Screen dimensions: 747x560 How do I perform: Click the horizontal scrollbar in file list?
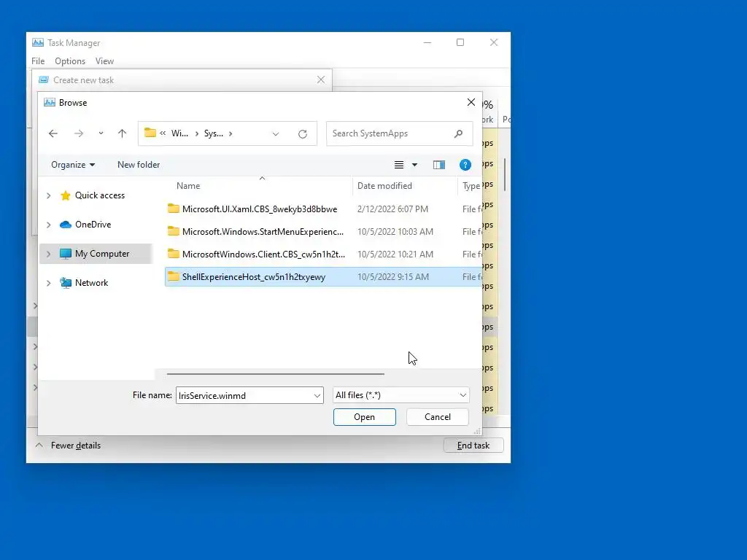[x=275, y=374]
